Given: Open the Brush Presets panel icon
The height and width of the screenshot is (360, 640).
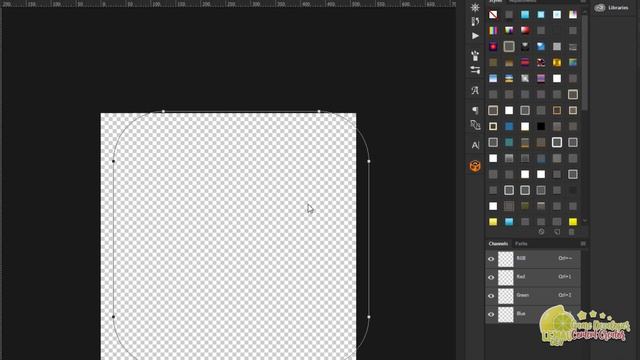Looking at the screenshot, I should 475,55.
